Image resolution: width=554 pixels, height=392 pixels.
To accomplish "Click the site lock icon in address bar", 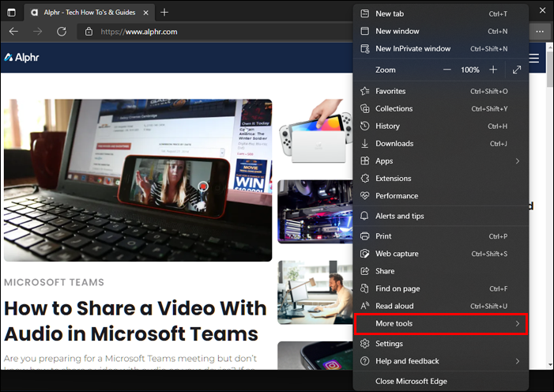I will tap(89, 32).
